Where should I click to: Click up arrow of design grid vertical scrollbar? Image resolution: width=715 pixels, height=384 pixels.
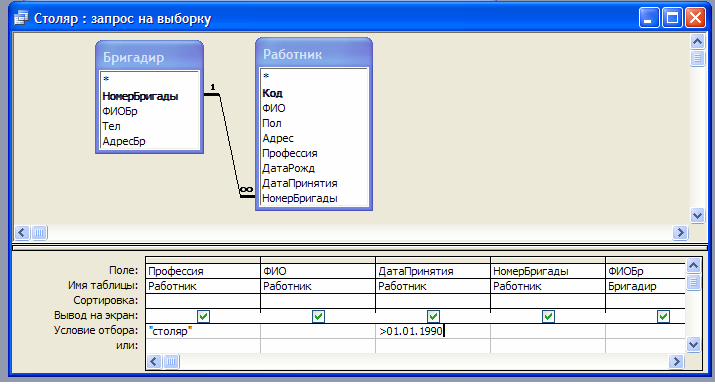coord(693,265)
